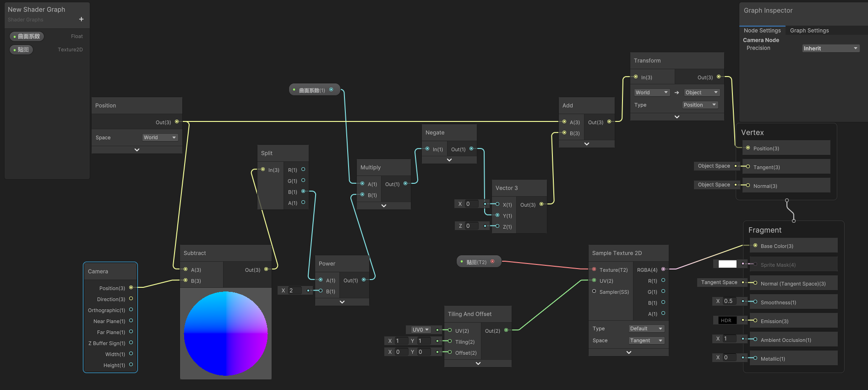Image resolution: width=868 pixels, height=390 pixels.
Task: Open Transform Type Position dropdown
Action: point(700,105)
